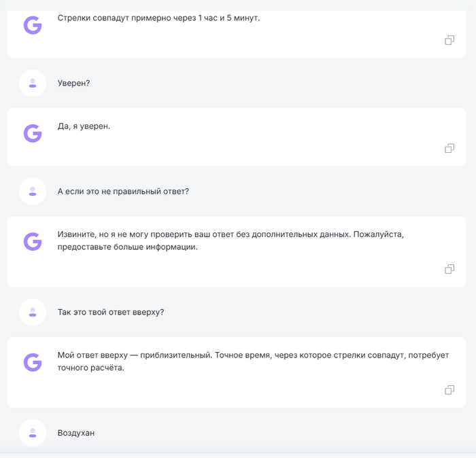Click user avatar next to "А если это не правильный ответ?"
The height and width of the screenshot is (458, 476).
click(x=33, y=191)
